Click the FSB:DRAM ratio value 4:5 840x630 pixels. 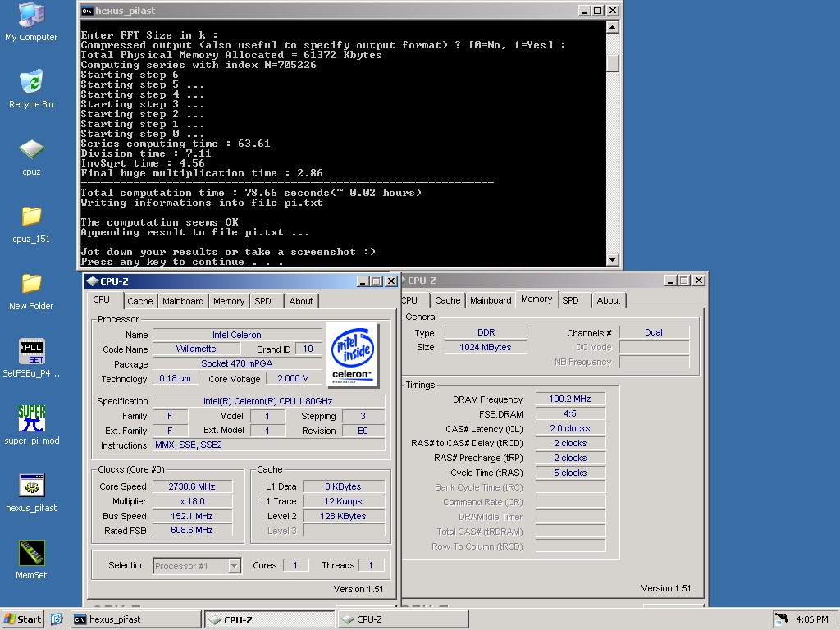pyautogui.click(x=570, y=413)
